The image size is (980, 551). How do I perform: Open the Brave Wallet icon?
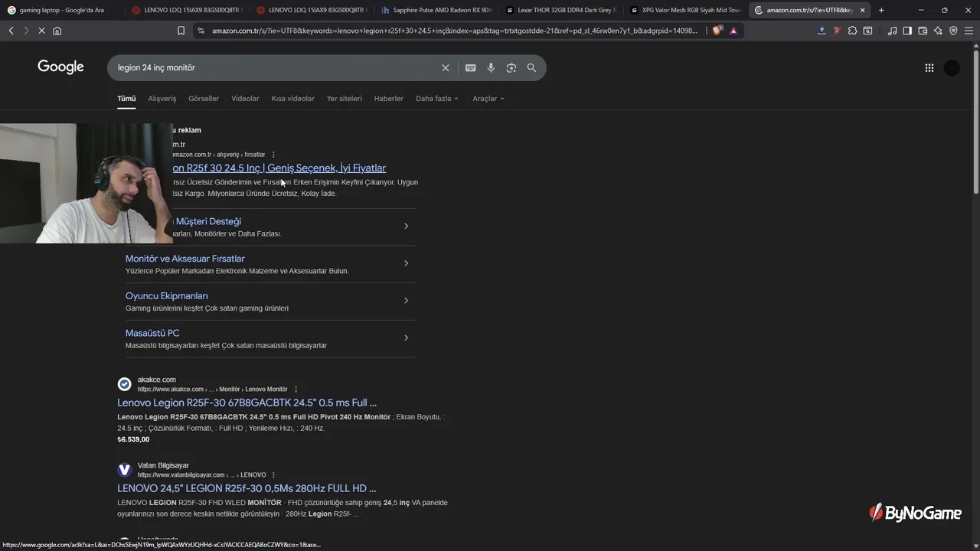pyautogui.click(x=923, y=31)
